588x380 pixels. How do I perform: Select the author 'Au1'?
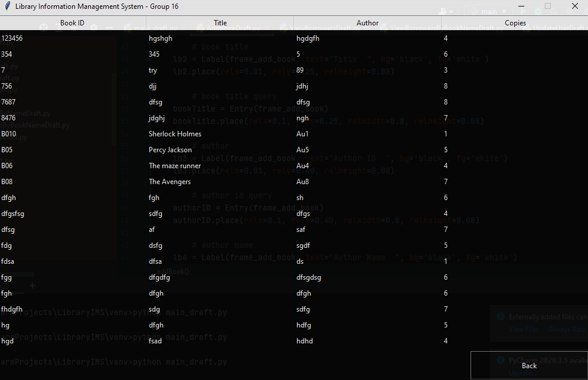tap(302, 134)
